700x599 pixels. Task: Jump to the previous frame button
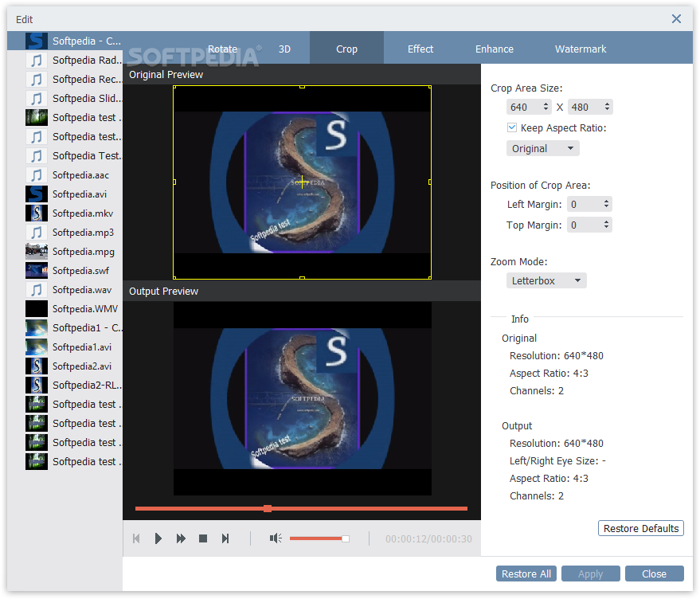pyautogui.click(x=137, y=538)
